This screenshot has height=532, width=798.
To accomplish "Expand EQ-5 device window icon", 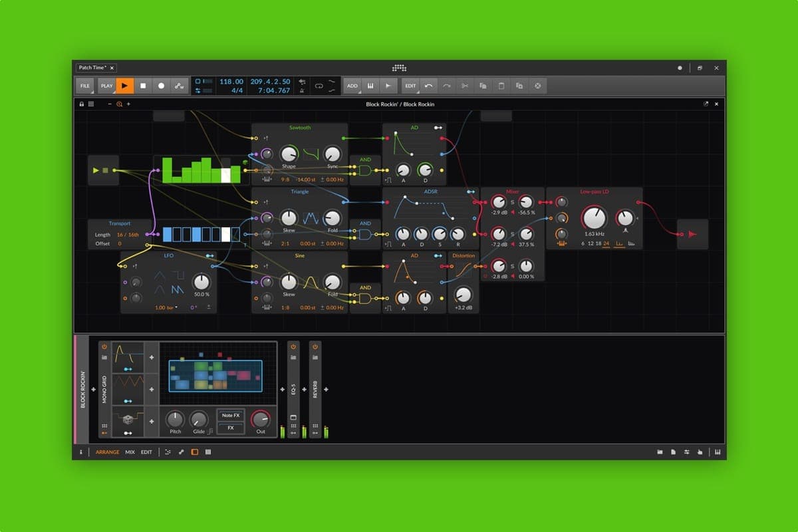I will [x=293, y=417].
